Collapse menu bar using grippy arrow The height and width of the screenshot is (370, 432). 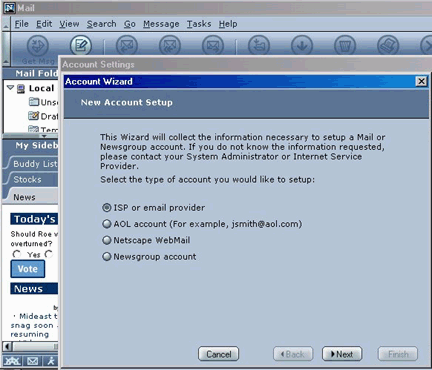tap(6, 24)
